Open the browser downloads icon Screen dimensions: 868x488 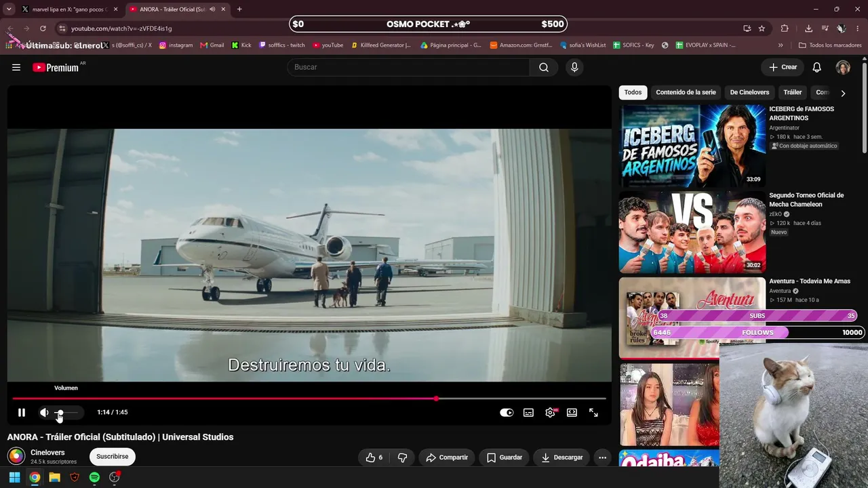(808, 28)
